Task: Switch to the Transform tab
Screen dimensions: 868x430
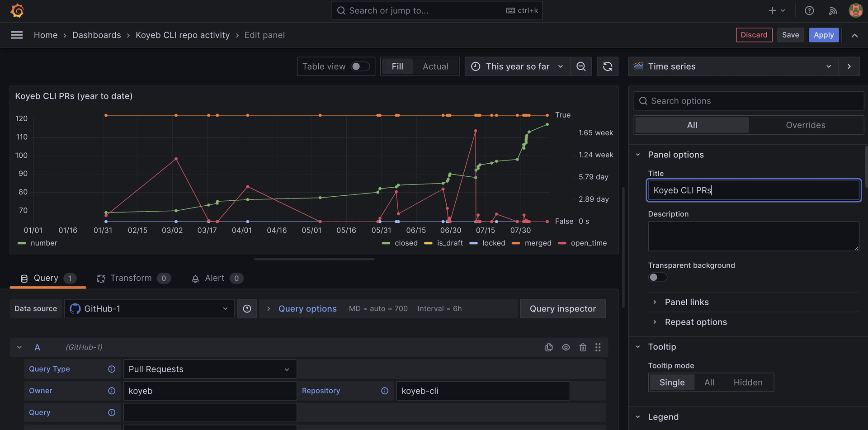Action: (131, 278)
